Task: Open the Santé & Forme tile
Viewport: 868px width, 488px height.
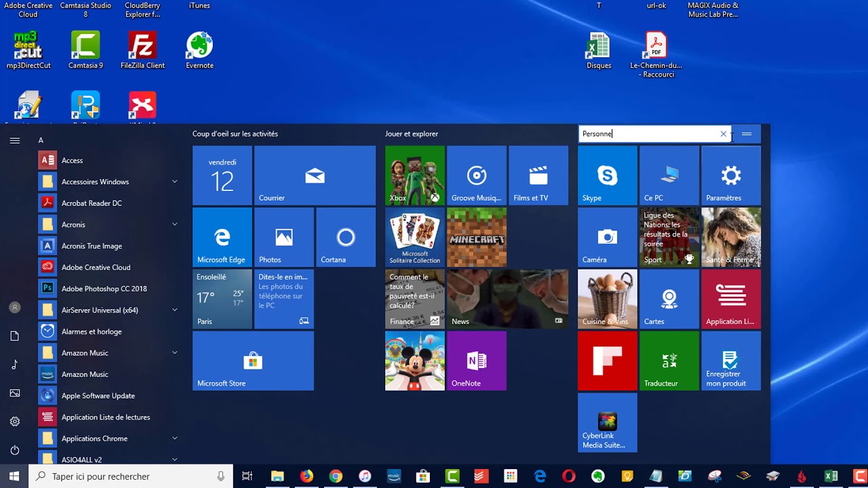Action: 731,237
